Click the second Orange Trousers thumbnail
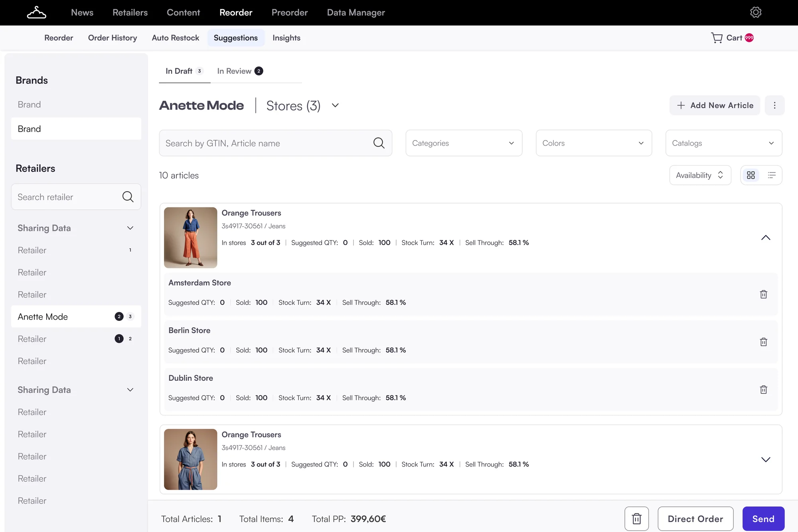Image resolution: width=798 pixels, height=532 pixels. tap(190, 459)
